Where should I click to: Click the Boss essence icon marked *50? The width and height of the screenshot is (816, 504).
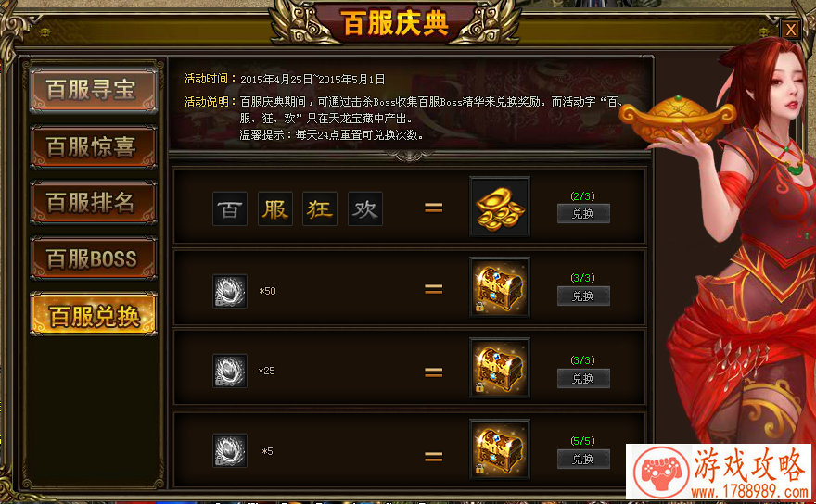pos(230,291)
